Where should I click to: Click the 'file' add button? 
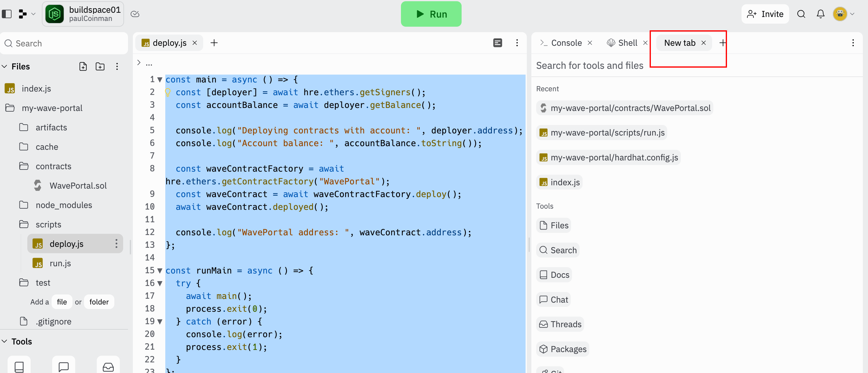pos(62,302)
